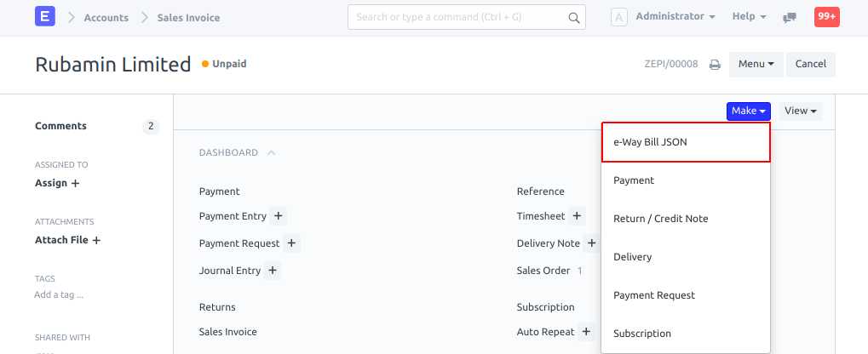This screenshot has width=868, height=354.
Task: Focus the search or command input
Action: tap(457, 17)
